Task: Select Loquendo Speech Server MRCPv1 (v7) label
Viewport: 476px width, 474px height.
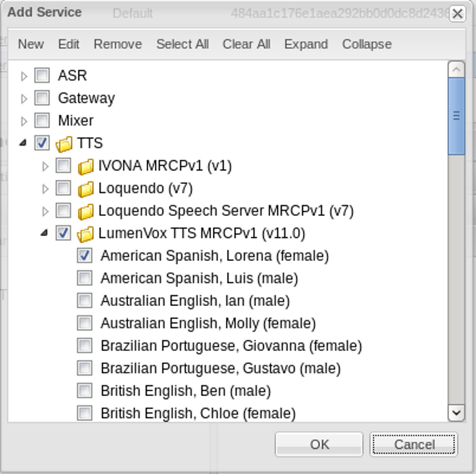Action: pos(226,211)
